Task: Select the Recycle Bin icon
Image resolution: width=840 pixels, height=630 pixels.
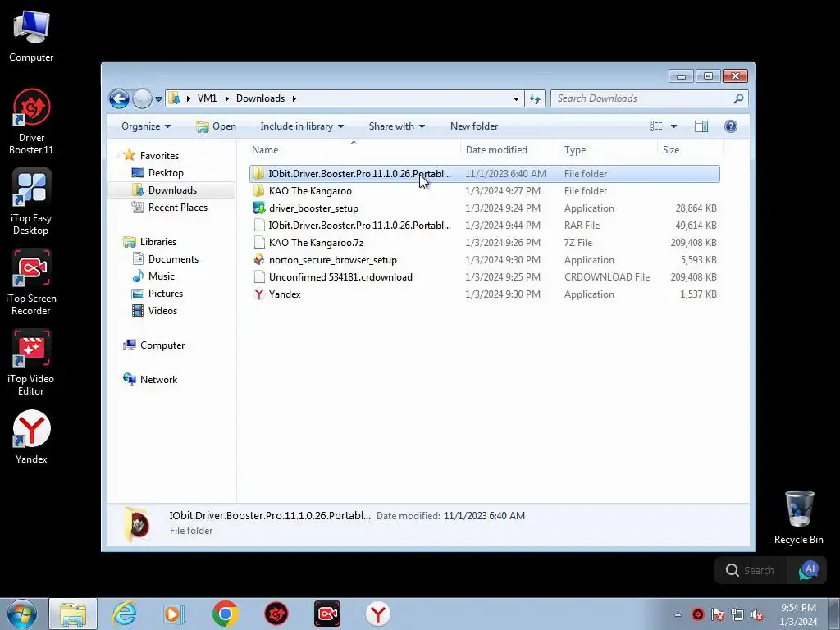Action: (798, 518)
